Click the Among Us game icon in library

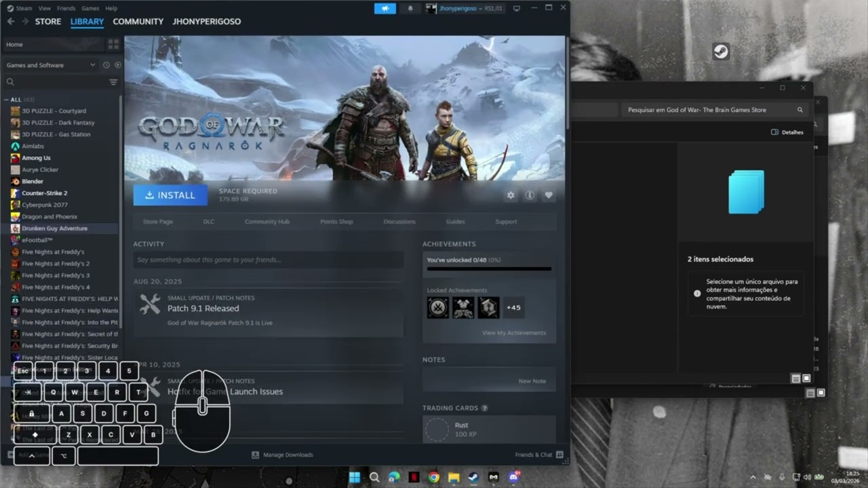tap(16, 158)
